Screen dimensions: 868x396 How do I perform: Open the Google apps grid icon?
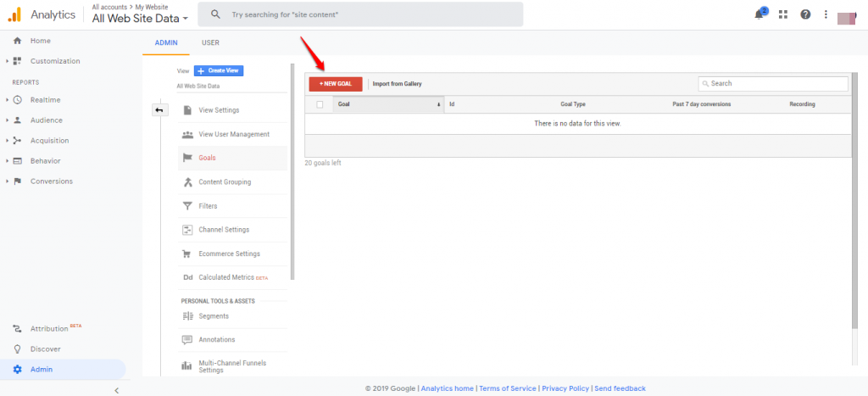click(782, 14)
